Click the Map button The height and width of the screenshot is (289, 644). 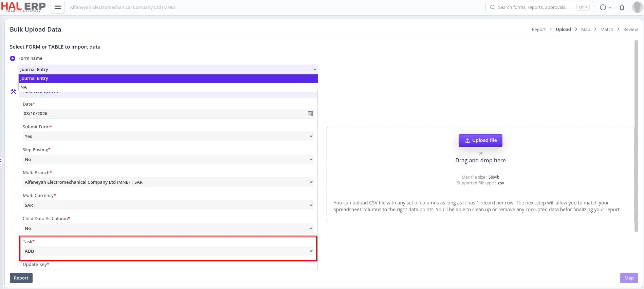click(x=629, y=278)
